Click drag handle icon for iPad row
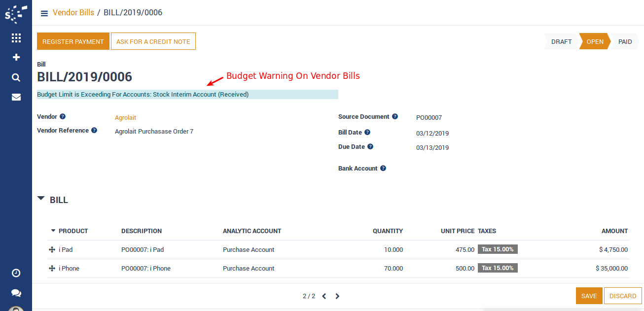644x311 pixels. click(x=52, y=250)
